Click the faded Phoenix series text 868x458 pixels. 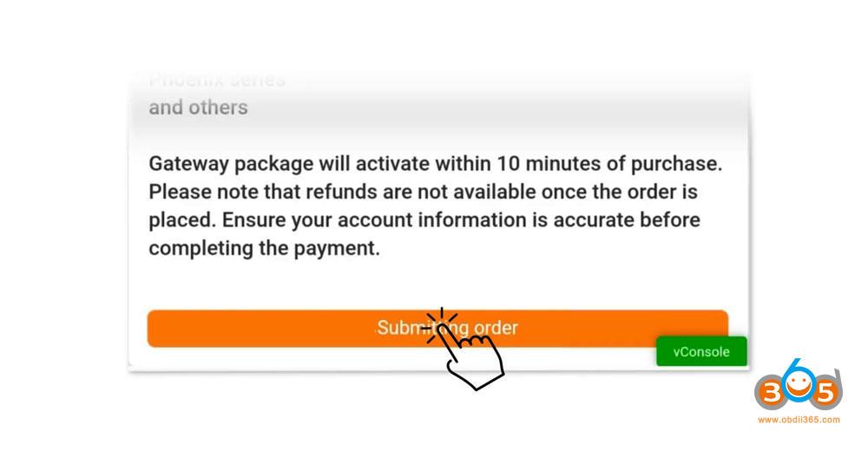click(216, 81)
